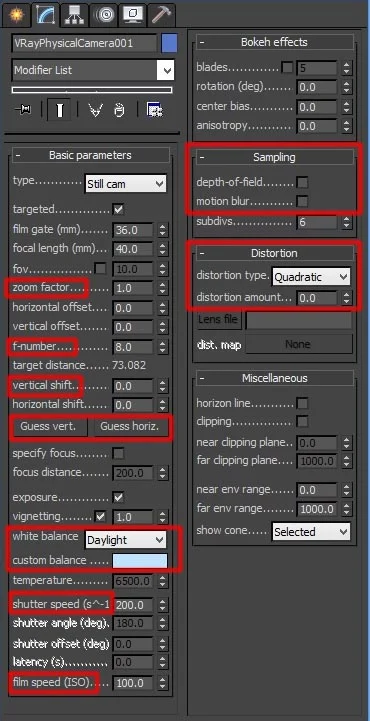This screenshot has height=721, width=370.
Task: Open the white balance Daylight dropdown
Action: (126, 540)
